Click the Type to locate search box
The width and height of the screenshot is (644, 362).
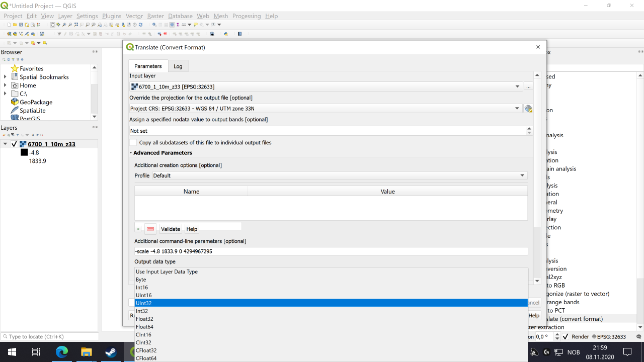pos(50,337)
